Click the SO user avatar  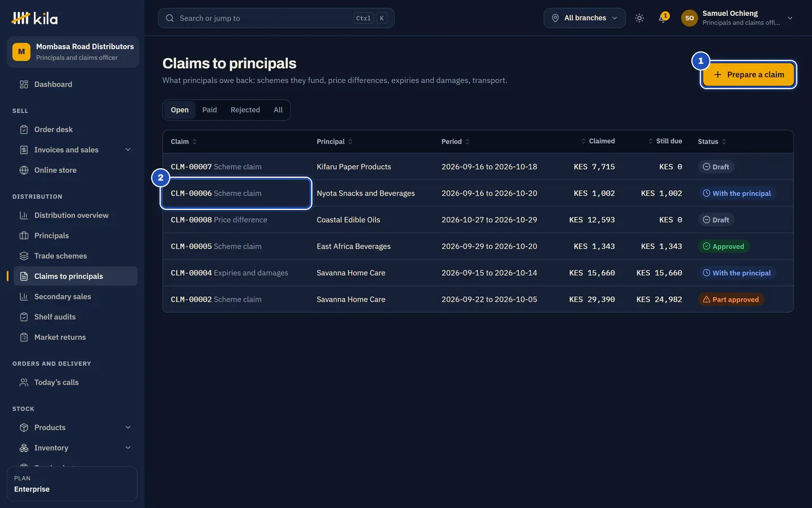point(689,18)
